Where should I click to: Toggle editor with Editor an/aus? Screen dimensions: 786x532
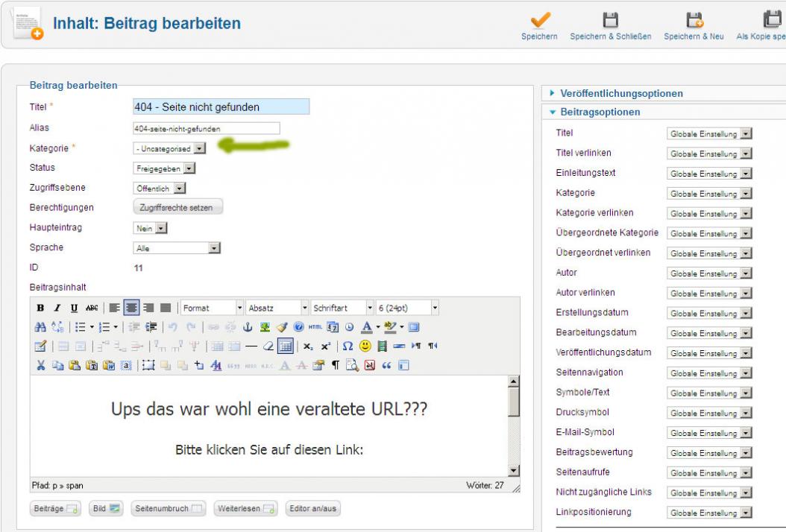pos(312,508)
